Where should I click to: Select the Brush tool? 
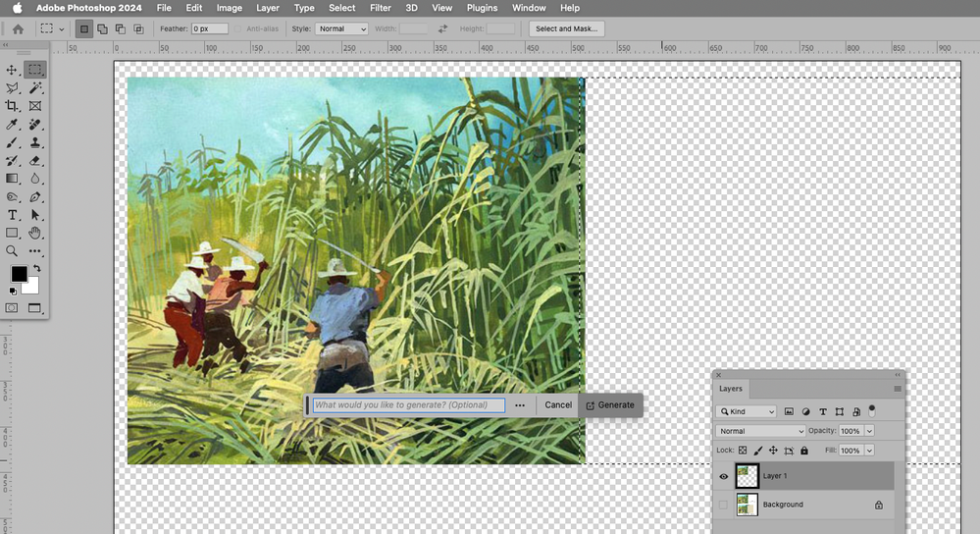coord(12,142)
